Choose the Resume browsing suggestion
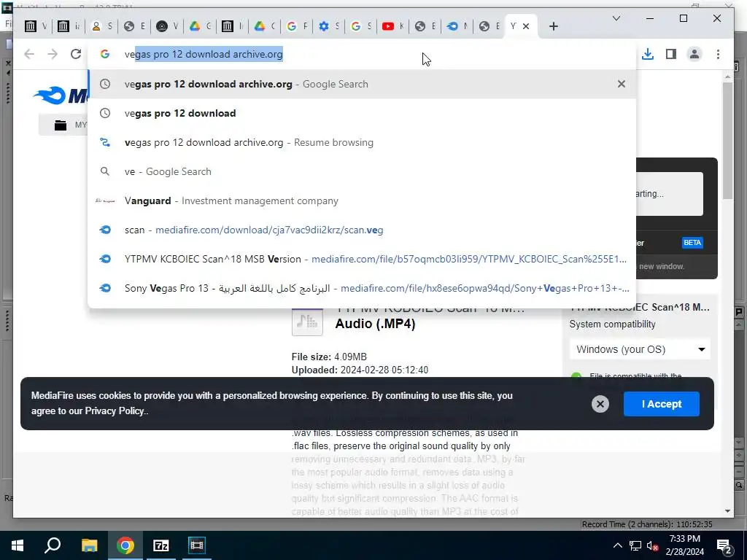Screen dimensions: 747x560 point(362,142)
